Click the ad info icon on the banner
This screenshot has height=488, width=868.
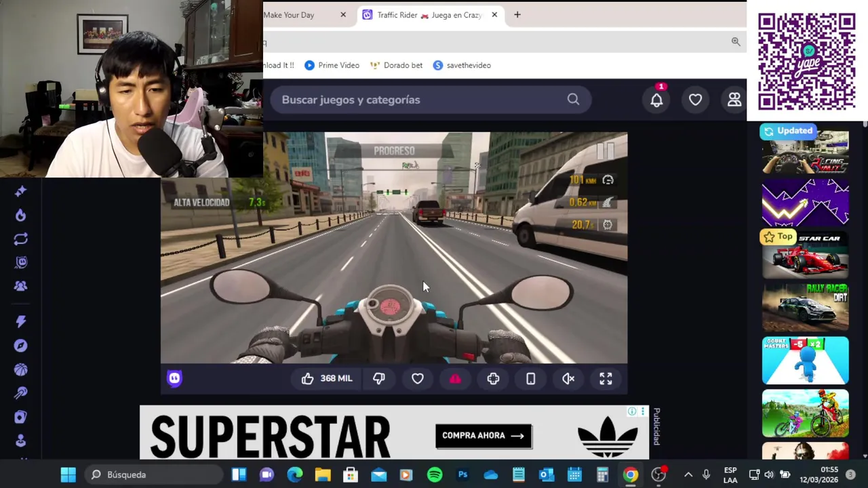point(632,411)
